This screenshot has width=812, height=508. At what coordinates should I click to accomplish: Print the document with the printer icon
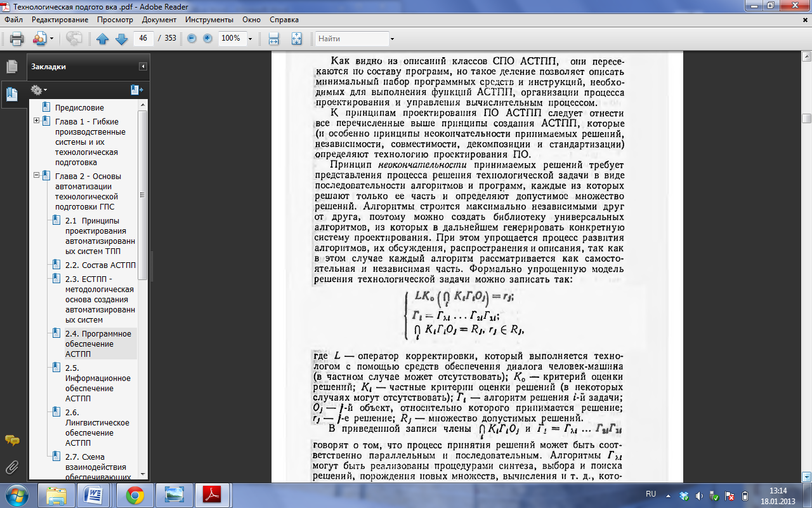16,39
